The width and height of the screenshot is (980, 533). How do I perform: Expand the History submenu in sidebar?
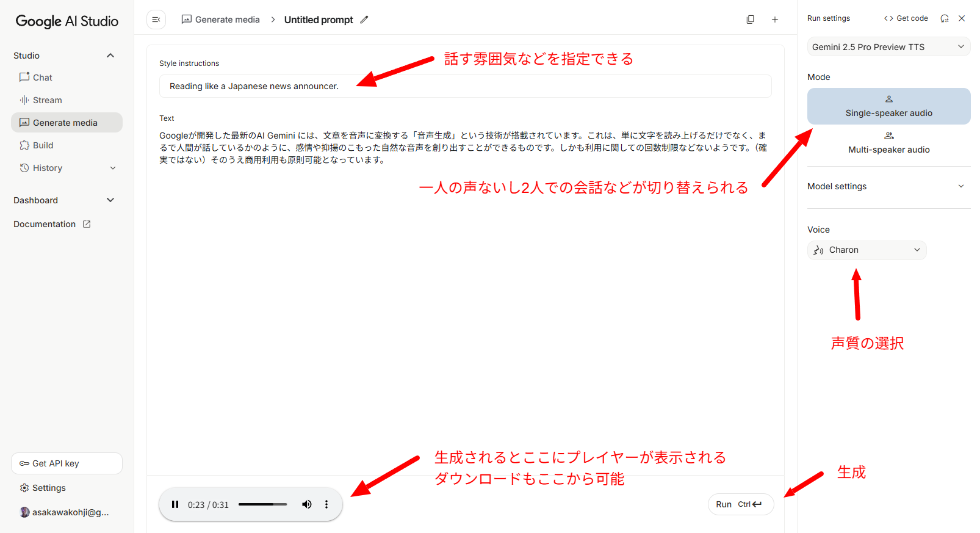113,168
